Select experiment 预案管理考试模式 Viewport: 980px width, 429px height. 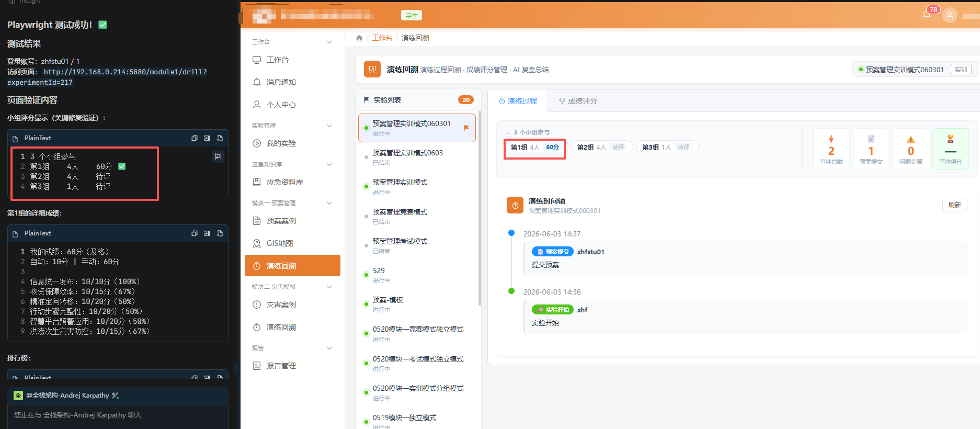(x=417, y=245)
